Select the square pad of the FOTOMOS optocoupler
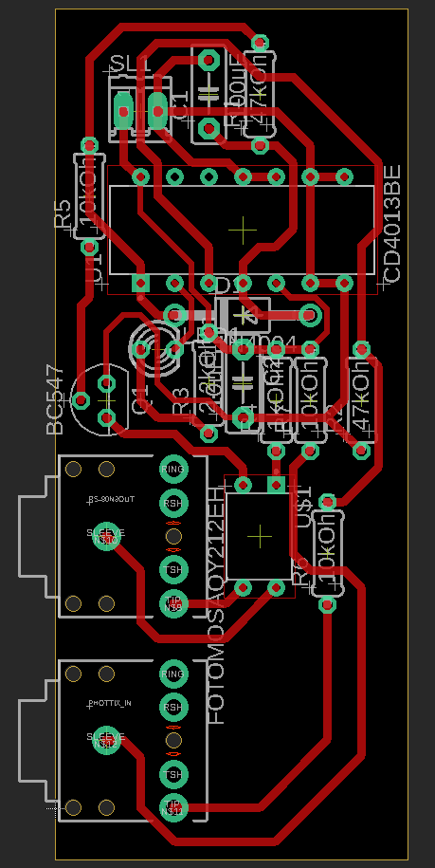This screenshot has width=435, height=868. (x=276, y=485)
